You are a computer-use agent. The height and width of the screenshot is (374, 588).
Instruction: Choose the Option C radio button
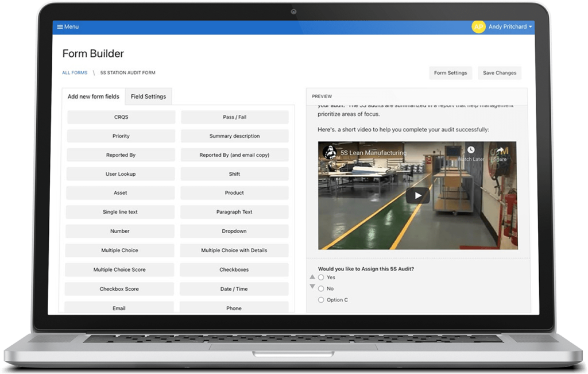(321, 300)
